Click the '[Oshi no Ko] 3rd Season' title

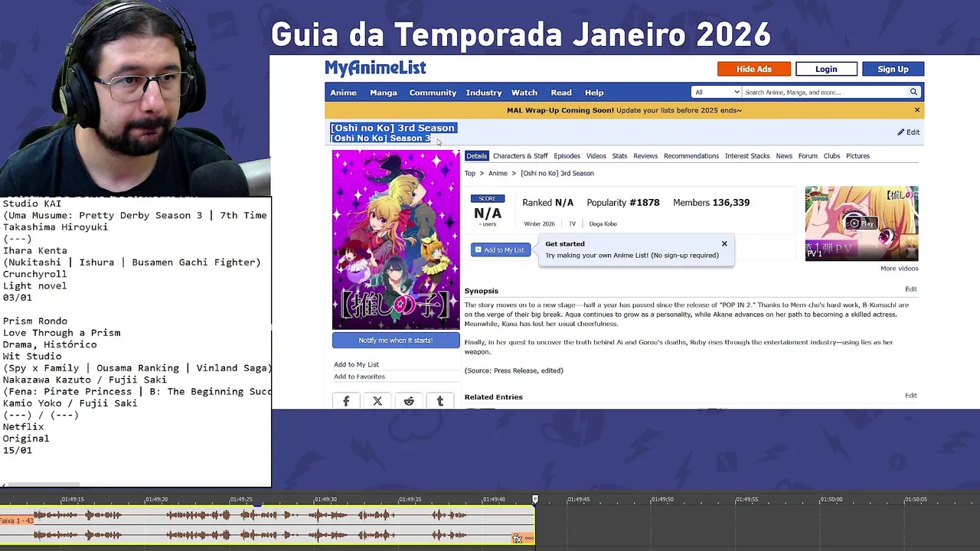point(393,128)
